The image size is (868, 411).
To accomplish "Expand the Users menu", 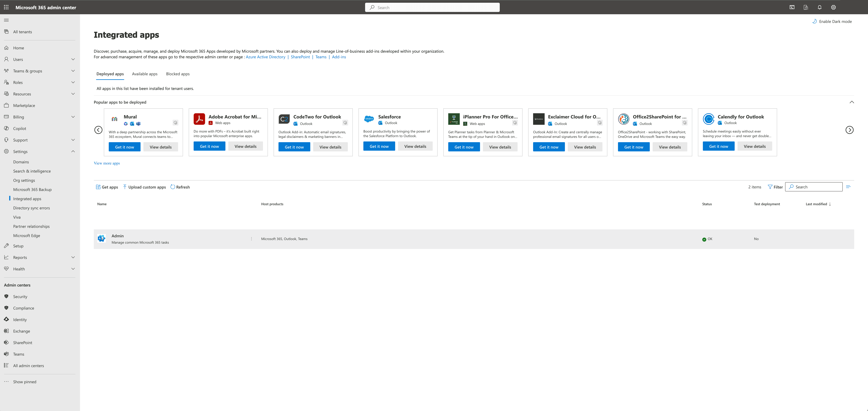I will coord(73,59).
